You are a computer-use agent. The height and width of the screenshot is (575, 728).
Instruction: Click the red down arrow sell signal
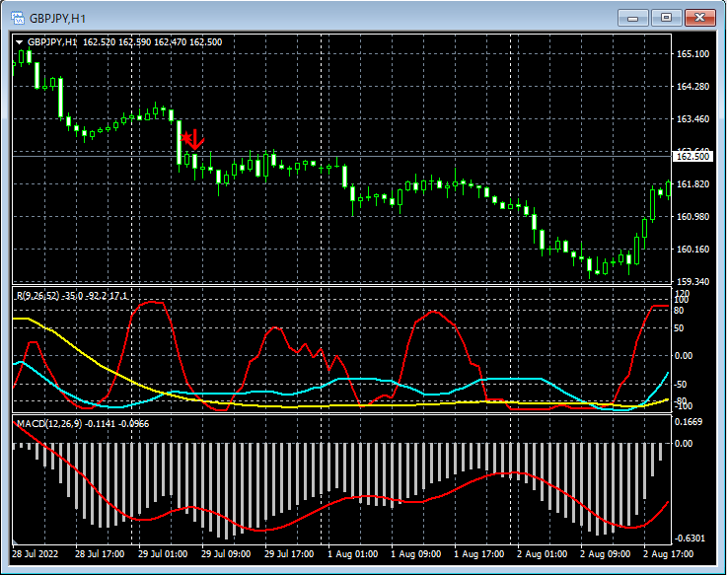coord(195,139)
